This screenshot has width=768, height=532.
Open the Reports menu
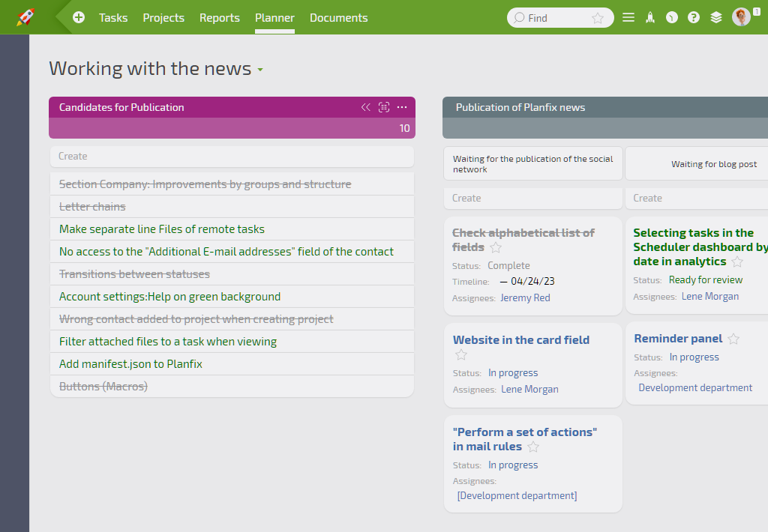(x=220, y=18)
